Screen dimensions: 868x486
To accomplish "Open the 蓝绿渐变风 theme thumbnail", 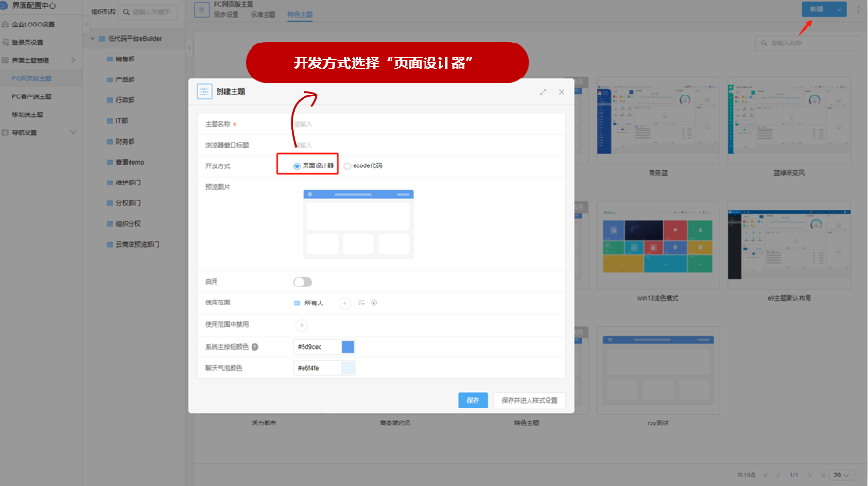I will click(789, 120).
